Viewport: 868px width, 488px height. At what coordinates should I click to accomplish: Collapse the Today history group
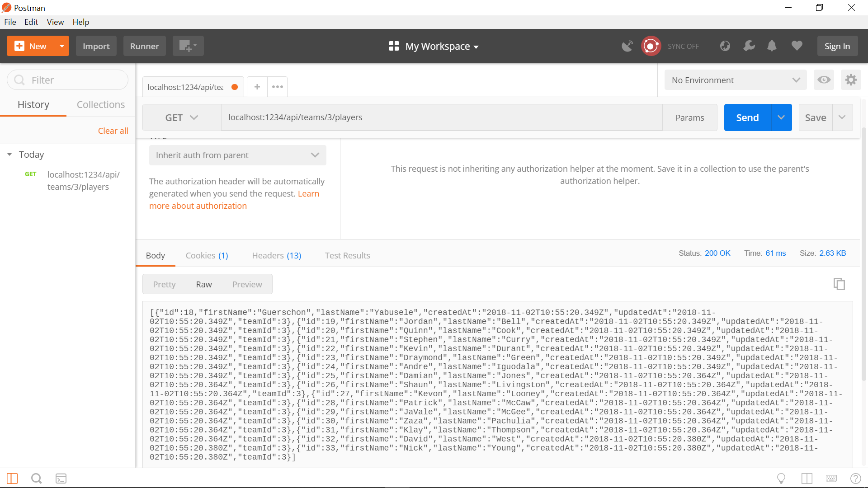(x=9, y=155)
